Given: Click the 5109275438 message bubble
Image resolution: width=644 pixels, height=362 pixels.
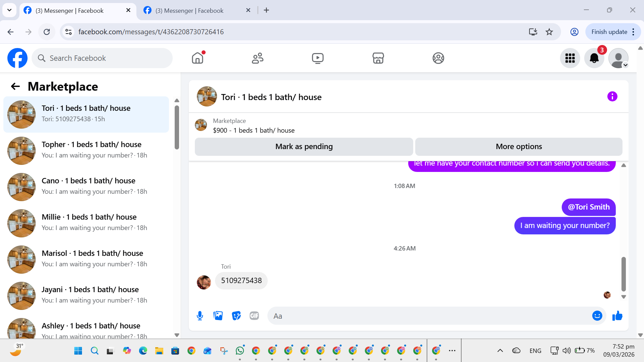Looking at the screenshot, I should click(x=241, y=280).
